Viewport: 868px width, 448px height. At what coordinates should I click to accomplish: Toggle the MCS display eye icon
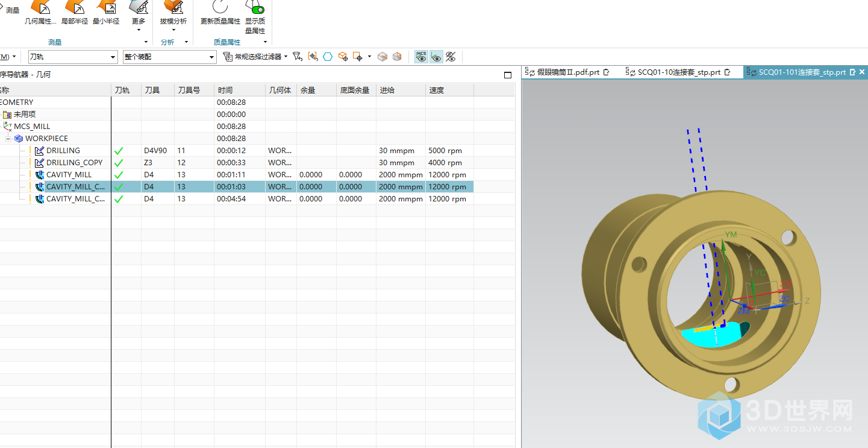point(421,57)
